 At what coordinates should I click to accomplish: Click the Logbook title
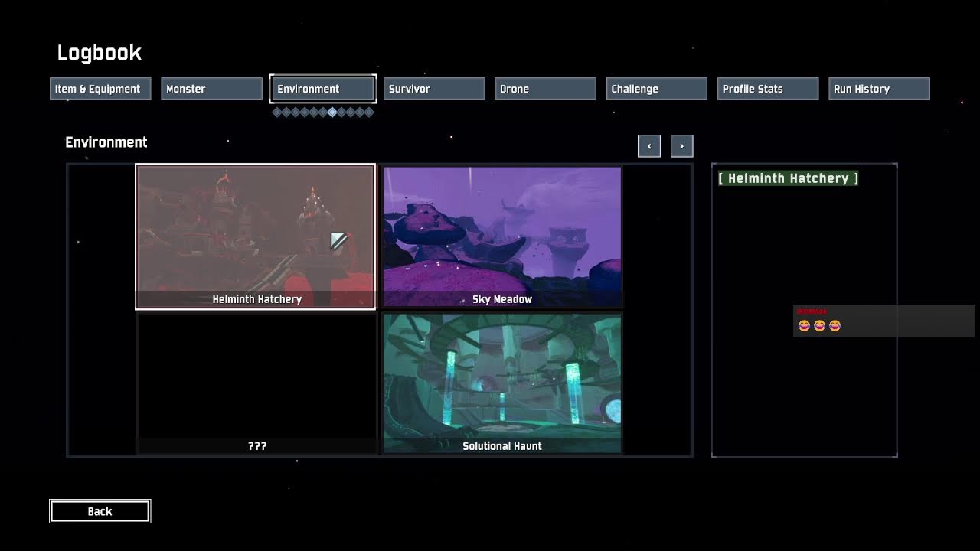100,53
